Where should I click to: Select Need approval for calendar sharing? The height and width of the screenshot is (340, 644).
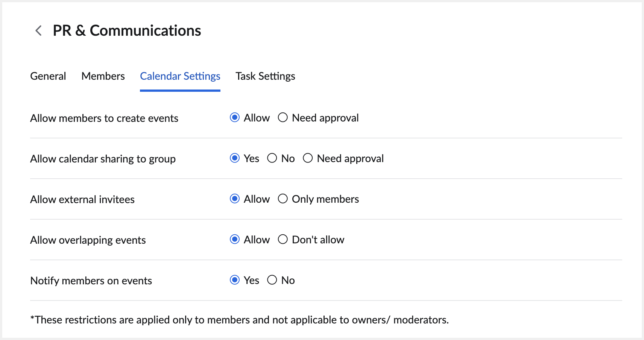[308, 158]
